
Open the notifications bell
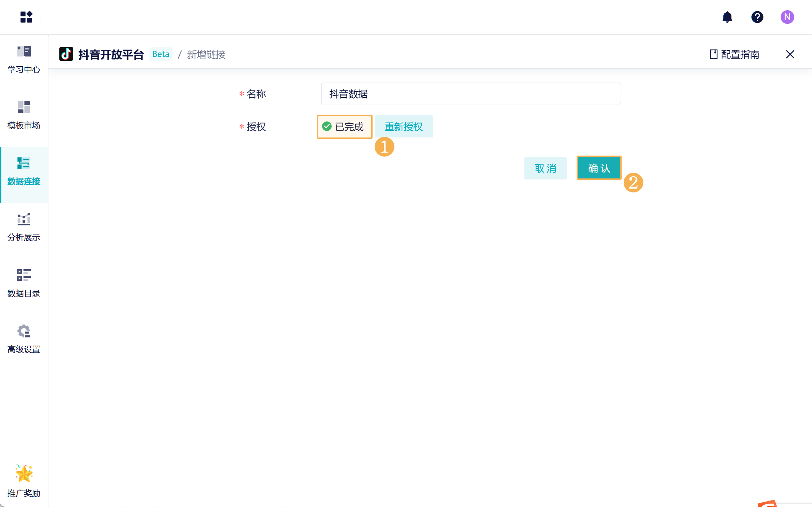pyautogui.click(x=727, y=17)
